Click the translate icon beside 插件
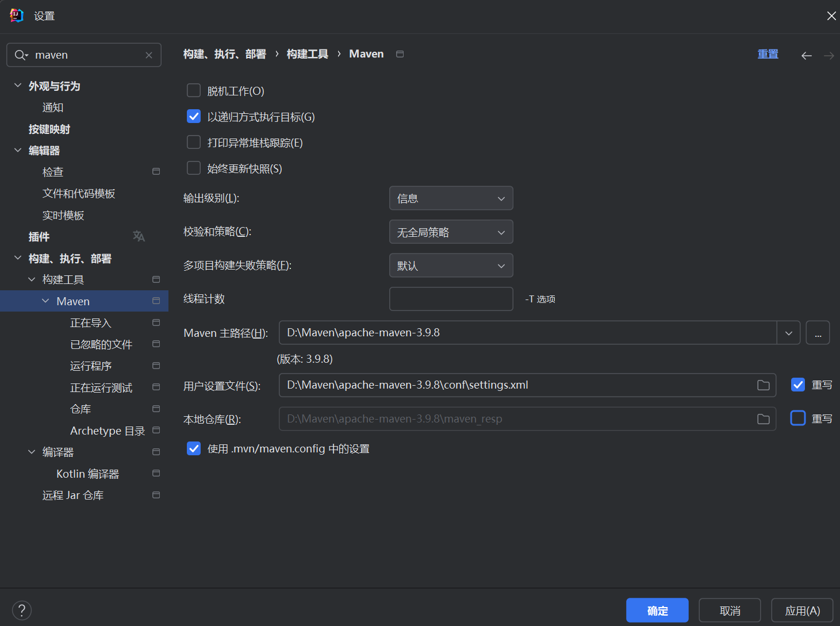This screenshot has width=840, height=626. tap(139, 236)
